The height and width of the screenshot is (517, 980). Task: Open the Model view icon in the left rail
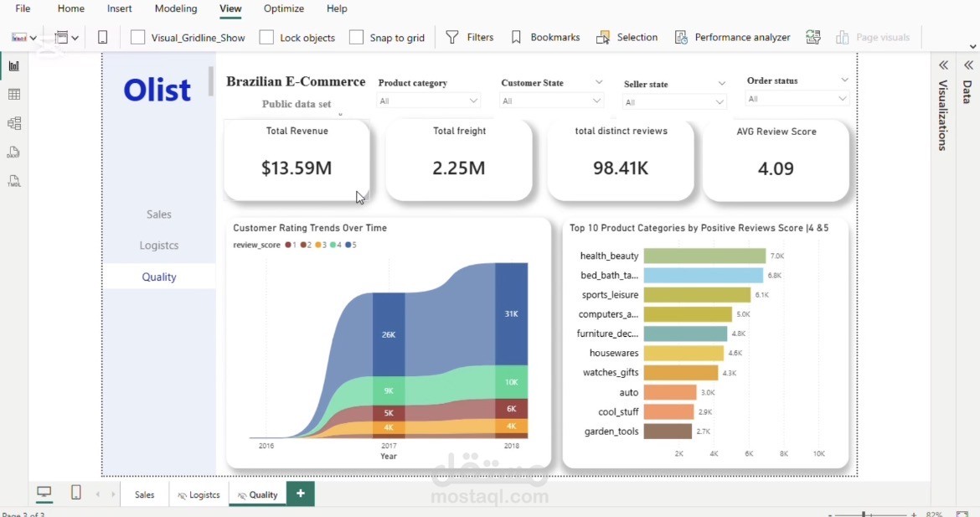click(13, 123)
